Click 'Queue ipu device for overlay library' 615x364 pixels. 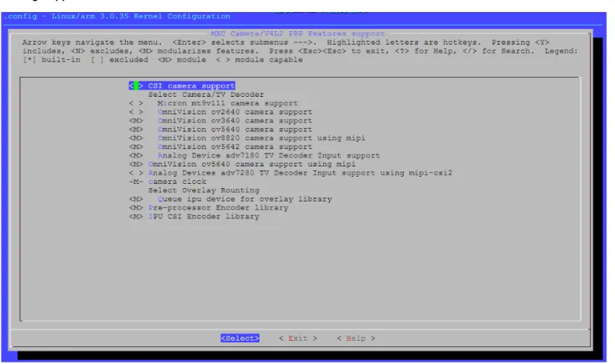(x=245, y=199)
